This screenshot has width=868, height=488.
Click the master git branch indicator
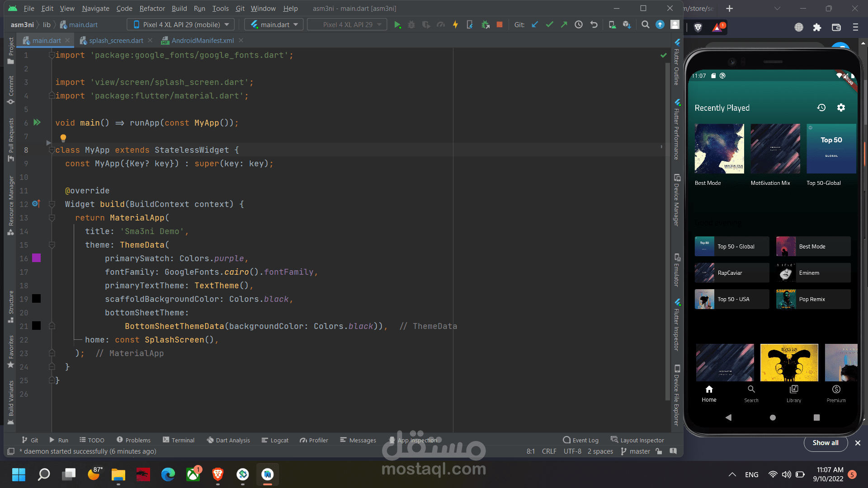click(636, 451)
